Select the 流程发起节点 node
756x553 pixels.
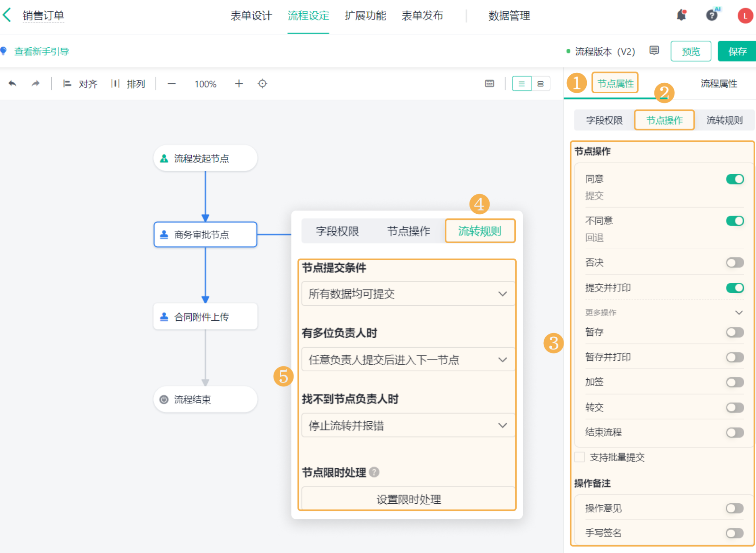click(x=205, y=158)
